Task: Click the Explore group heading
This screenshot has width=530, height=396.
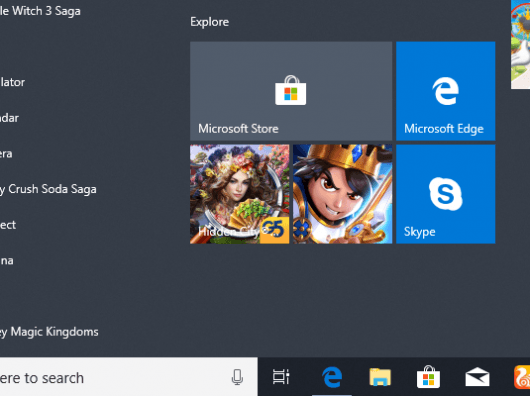Action: coord(210,22)
